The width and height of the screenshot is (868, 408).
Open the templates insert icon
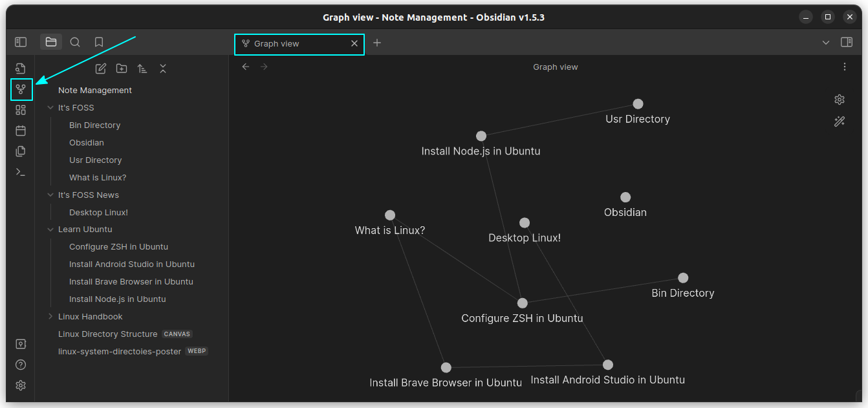(21, 151)
